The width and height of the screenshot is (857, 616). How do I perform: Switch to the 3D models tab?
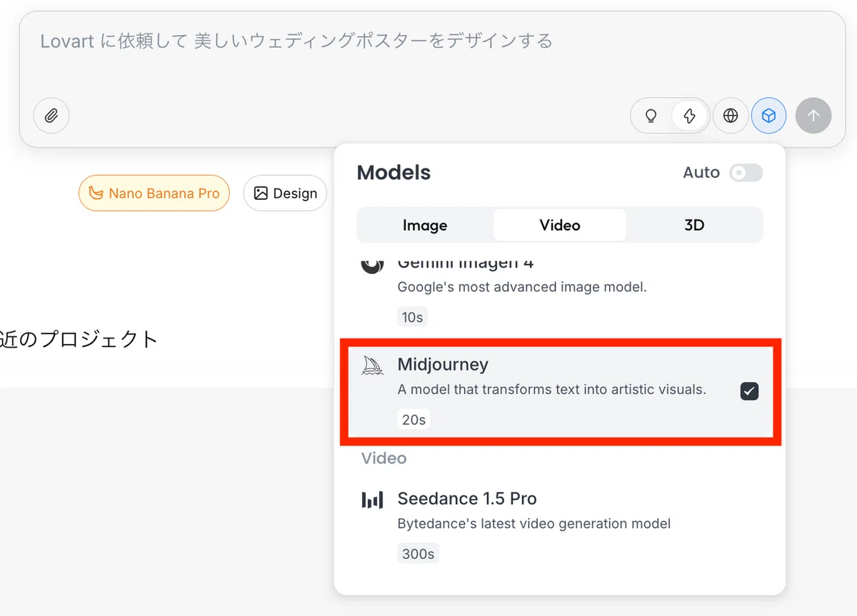[x=694, y=225]
